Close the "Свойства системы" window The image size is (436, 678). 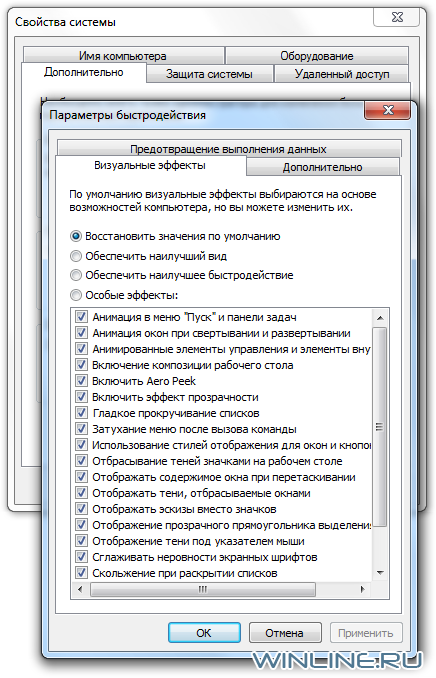(x=397, y=17)
